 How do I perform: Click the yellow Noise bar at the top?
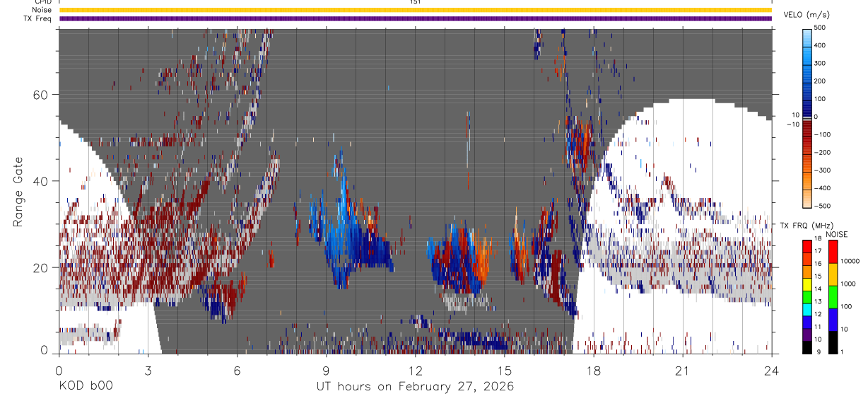point(415,10)
